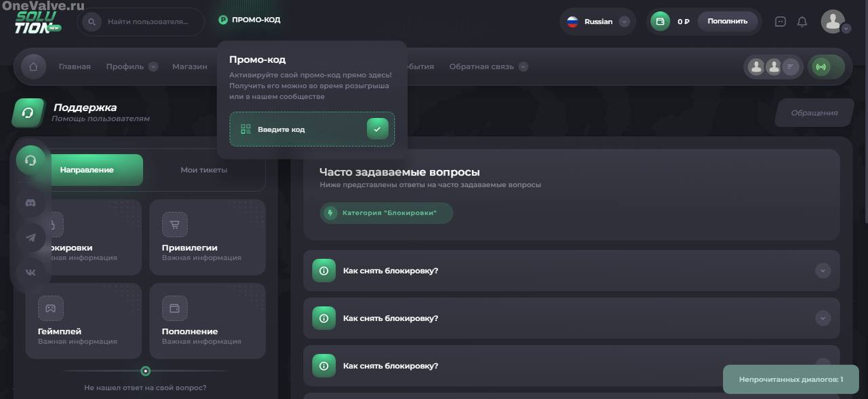Screen dimensions: 868x399
Task: Click the home icon in navigation bar
Action: [33, 66]
